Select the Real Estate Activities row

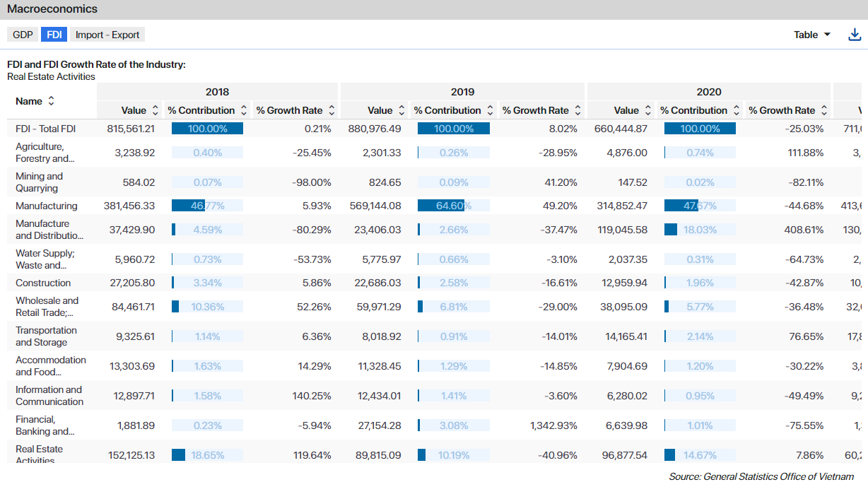coord(40,454)
